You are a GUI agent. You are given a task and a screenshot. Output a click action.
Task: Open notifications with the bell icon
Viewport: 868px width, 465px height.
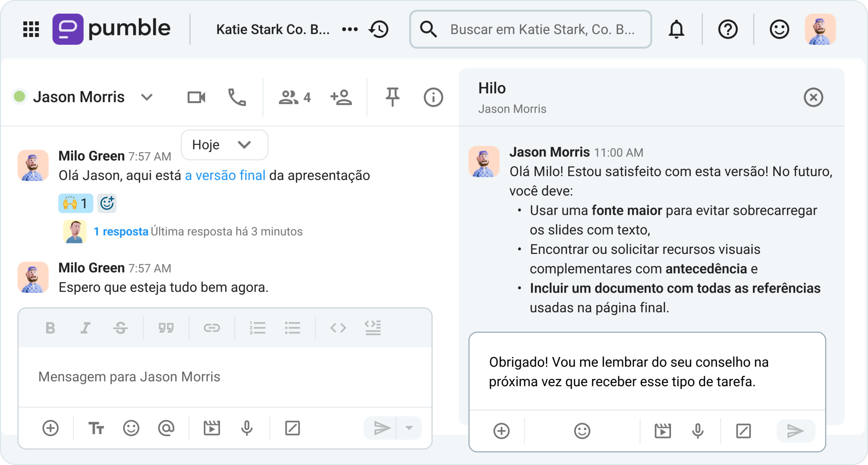pyautogui.click(x=676, y=29)
